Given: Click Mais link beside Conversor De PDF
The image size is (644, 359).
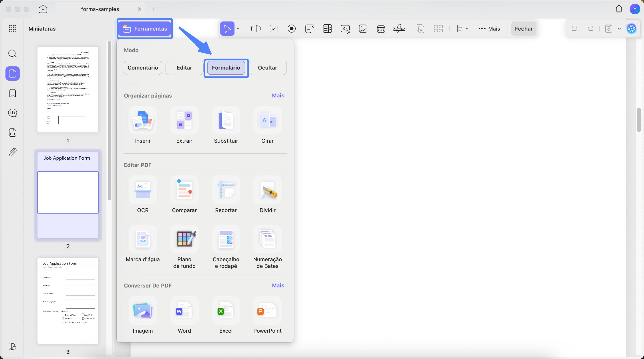Looking at the screenshot, I should (278, 285).
